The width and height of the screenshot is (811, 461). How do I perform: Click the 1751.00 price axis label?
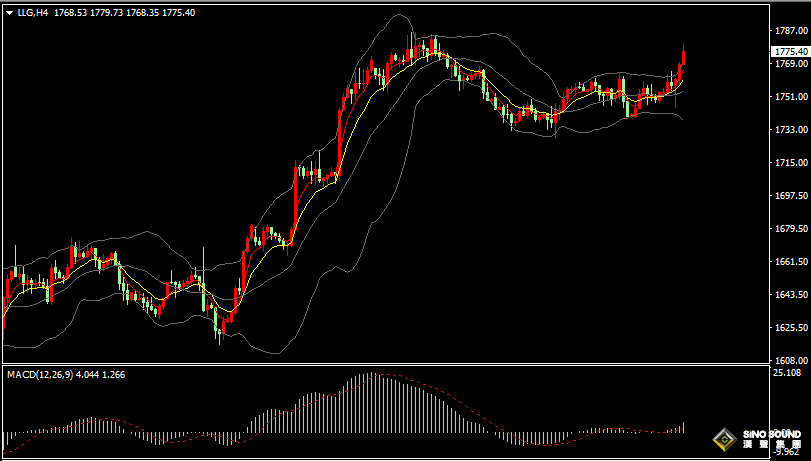pyautogui.click(x=789, y=97)
